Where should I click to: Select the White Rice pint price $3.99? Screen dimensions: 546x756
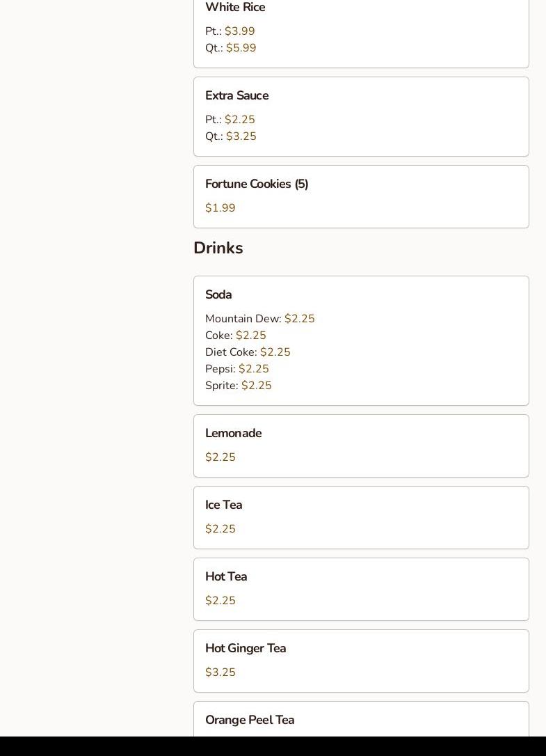(x=239, y=31)
